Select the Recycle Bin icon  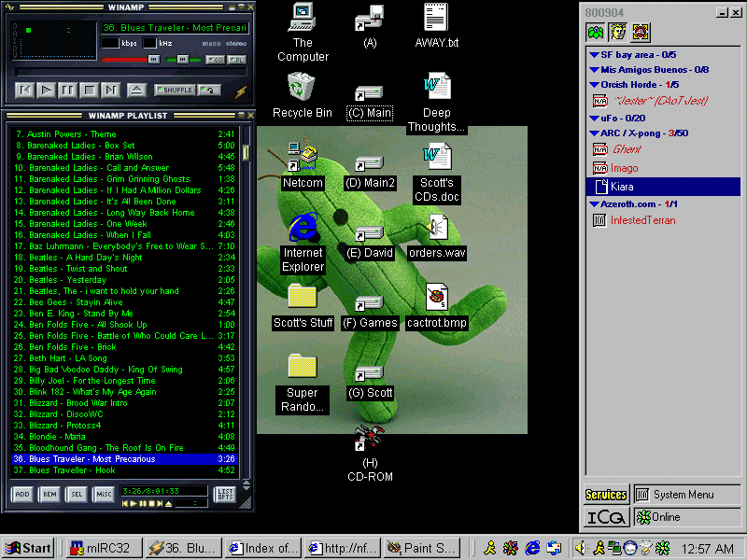pos(302,95)
